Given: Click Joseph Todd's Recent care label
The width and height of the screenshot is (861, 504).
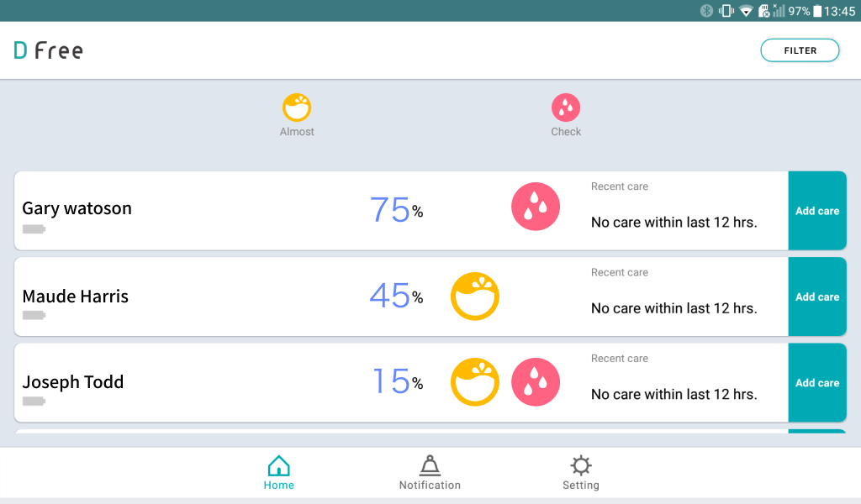Looking at the screenshot, I should coord(620,359).
